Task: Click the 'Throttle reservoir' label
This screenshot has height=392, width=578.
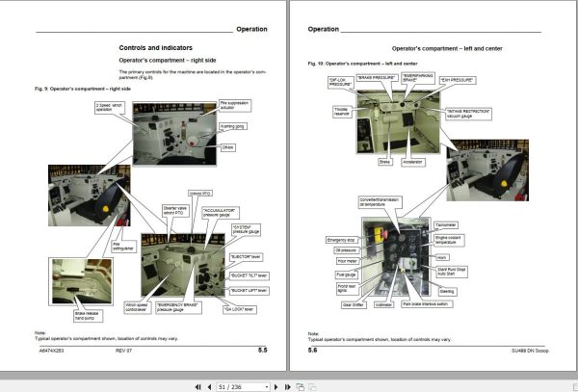Action: tap(342, 112)
